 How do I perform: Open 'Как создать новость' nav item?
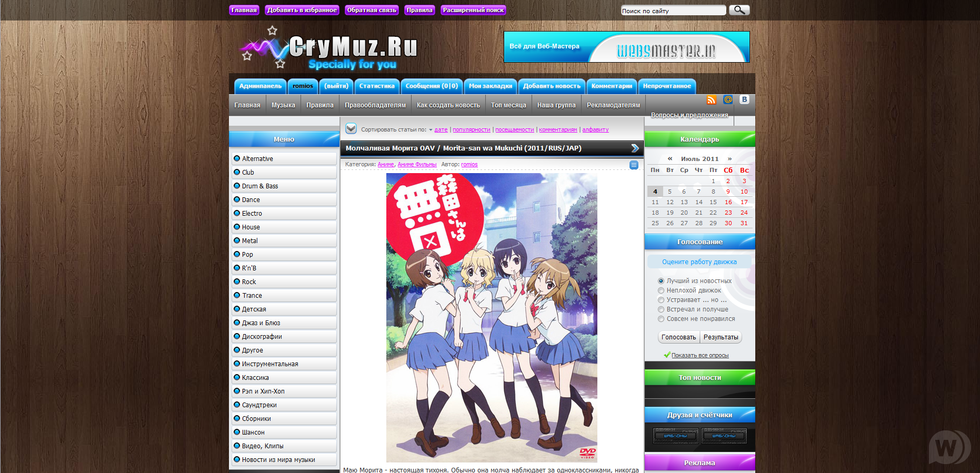[x=448, y=105]
